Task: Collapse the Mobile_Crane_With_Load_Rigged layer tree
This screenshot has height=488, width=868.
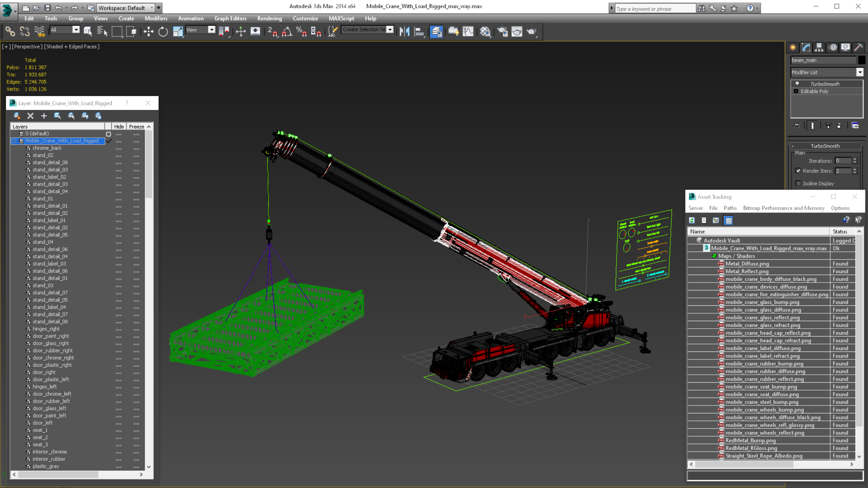Action: tap(14, 141)
